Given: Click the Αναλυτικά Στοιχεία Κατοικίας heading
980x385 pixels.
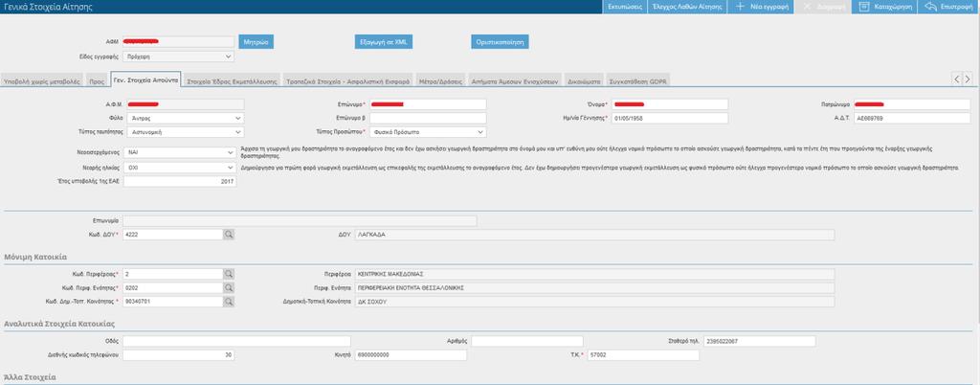Looking at the screenshot, I should pyautogui.click(x=58, y=323).
